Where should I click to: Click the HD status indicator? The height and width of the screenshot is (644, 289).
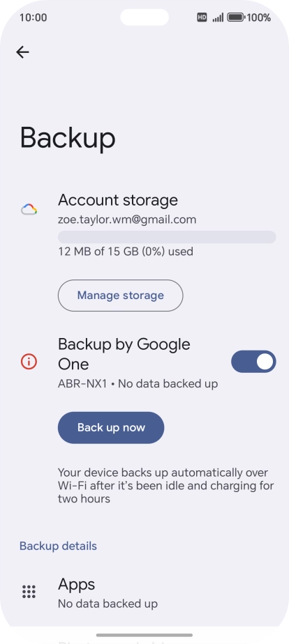pos(202,17)
